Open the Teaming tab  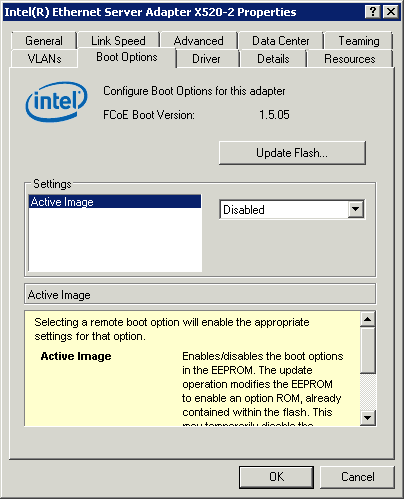coord(359,41)
